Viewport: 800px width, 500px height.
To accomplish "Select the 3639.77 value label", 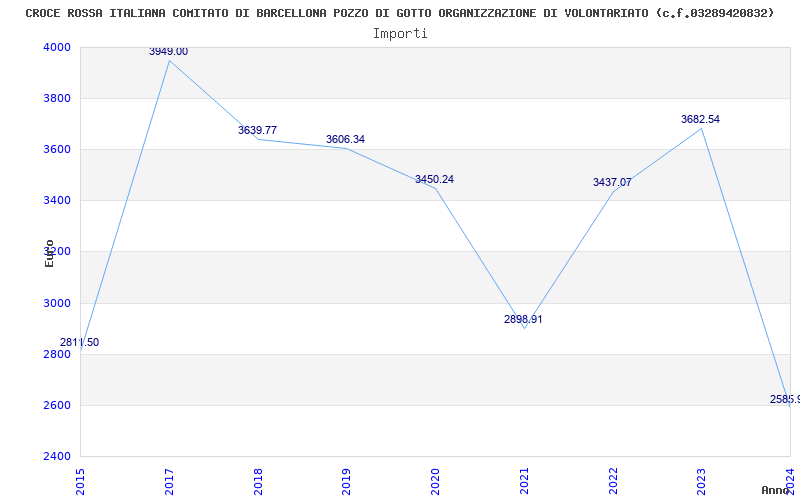I will [x=257, y=130].
